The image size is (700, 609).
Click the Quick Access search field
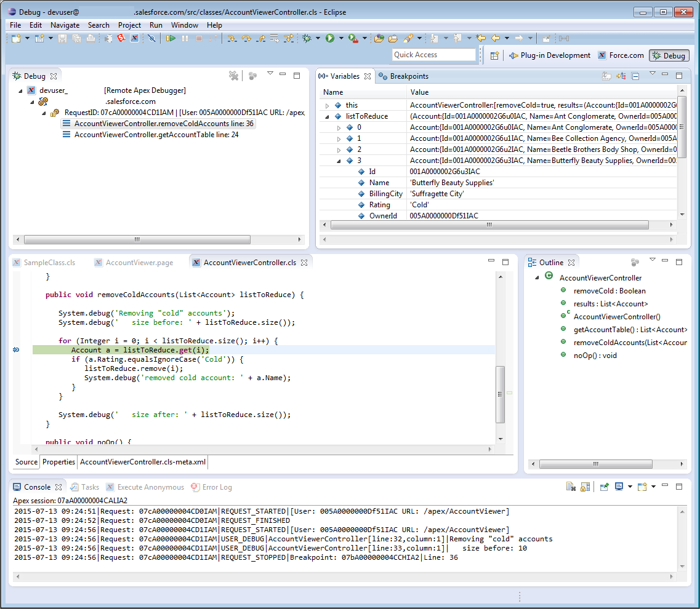pyautogui.click(x=434, y=55)
